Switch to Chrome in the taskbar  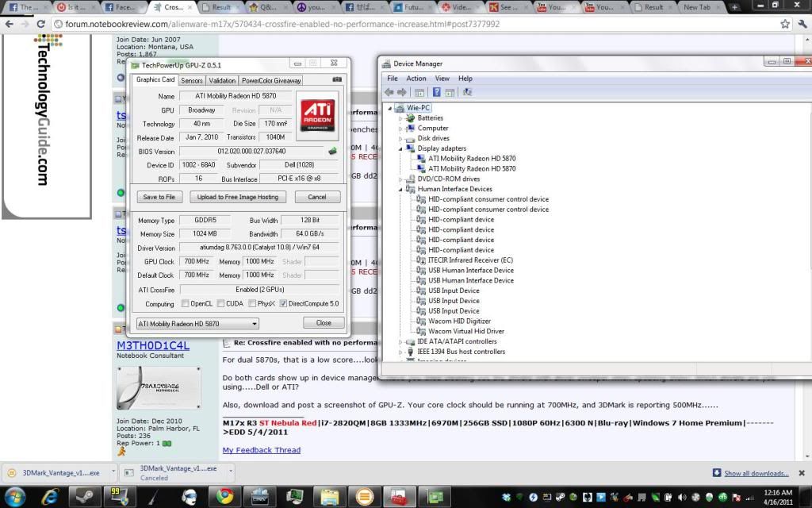click(x=224, y=497)
